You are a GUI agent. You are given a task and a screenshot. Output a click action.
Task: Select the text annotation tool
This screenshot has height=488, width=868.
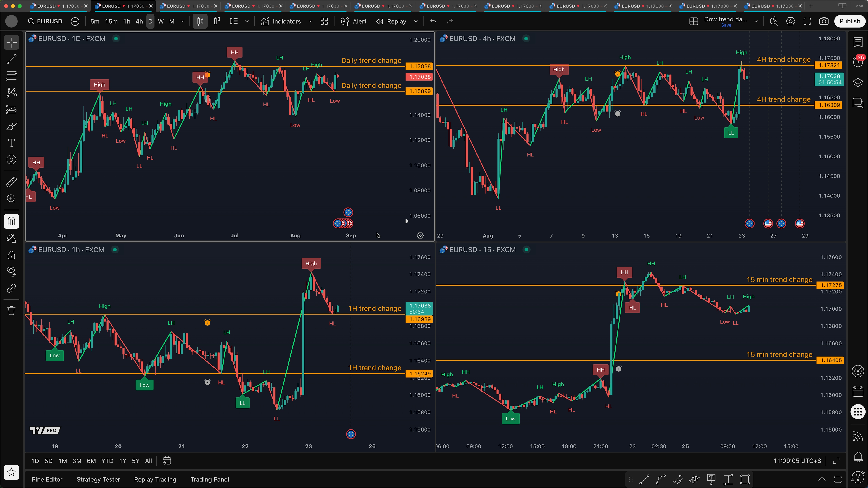click(12, 143)
